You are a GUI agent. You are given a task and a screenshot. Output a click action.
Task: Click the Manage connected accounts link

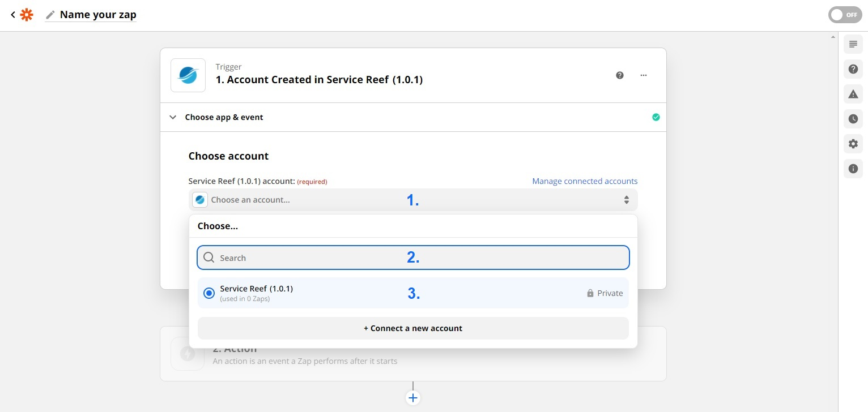[585, 181]
